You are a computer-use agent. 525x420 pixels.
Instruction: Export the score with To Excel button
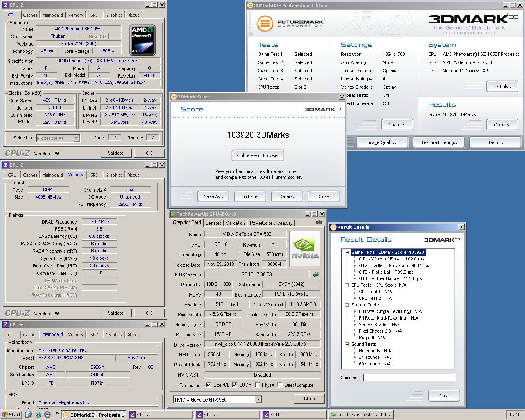coord(250,196)
